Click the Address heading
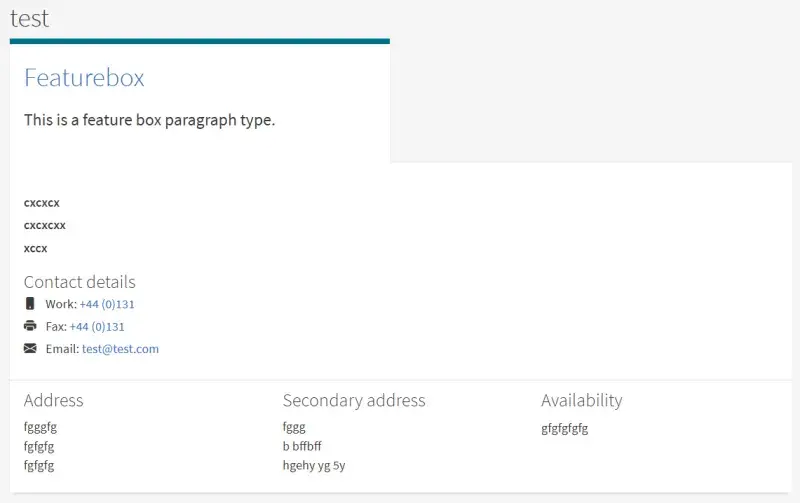 click(53, 400)
